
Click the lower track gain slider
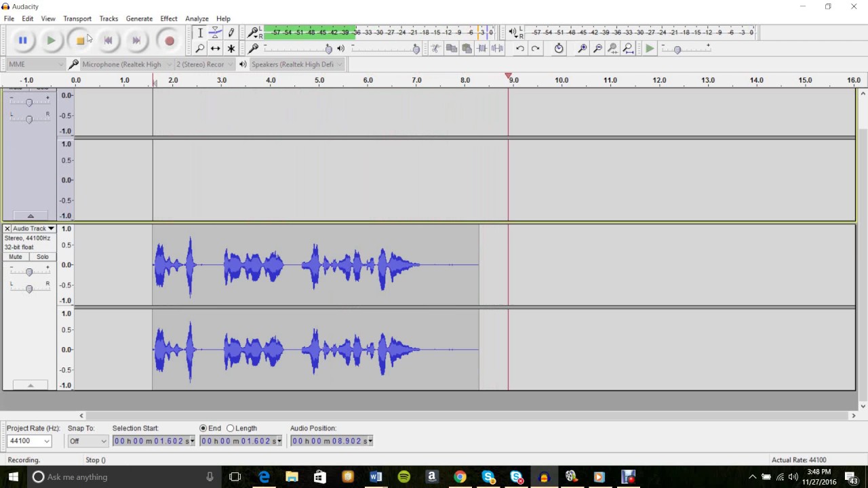pyautogui.click(x=29, y=271)
